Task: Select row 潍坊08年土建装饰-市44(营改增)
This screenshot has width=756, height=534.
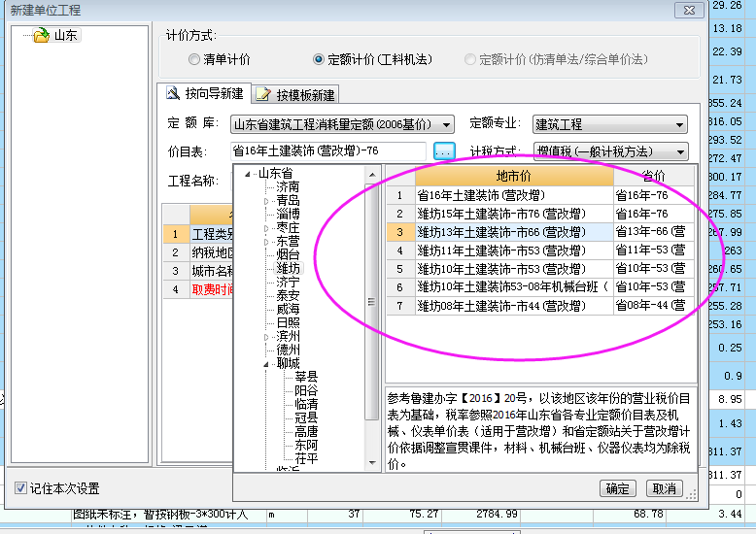Action: [540, 305]
